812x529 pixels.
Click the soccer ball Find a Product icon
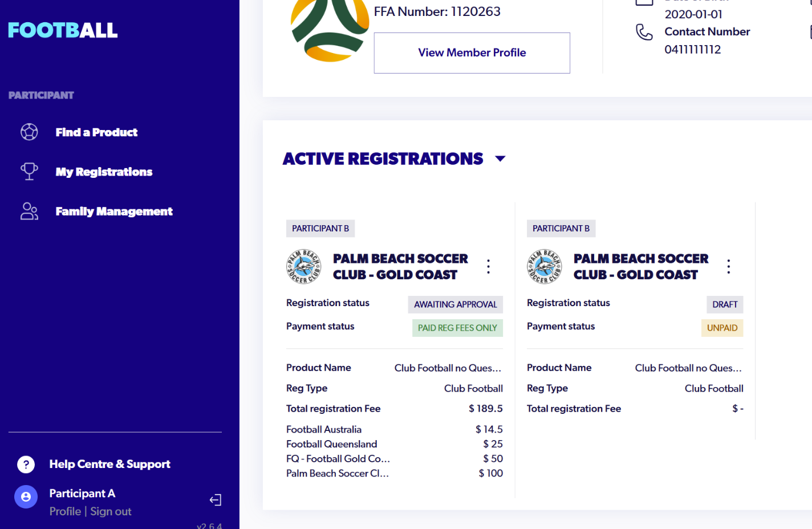tap(29, 132)
